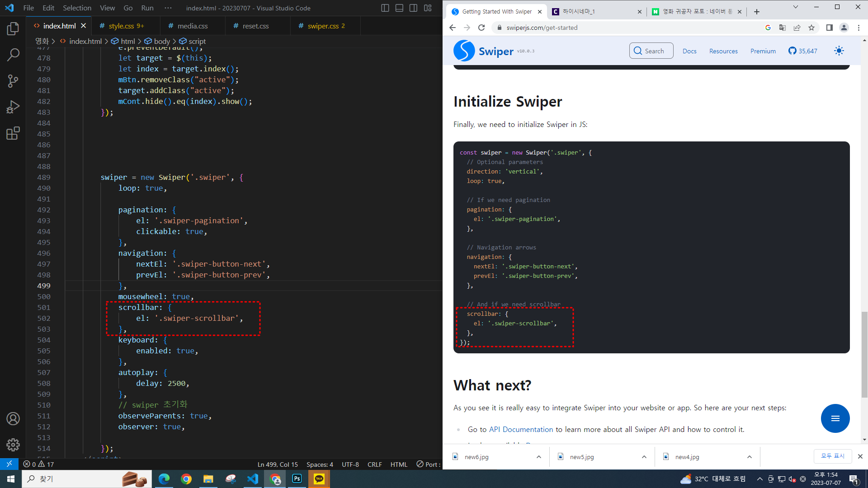868x488 pixels.
Task: Open Chrome tab search dropdown
Action: [796, 7]
